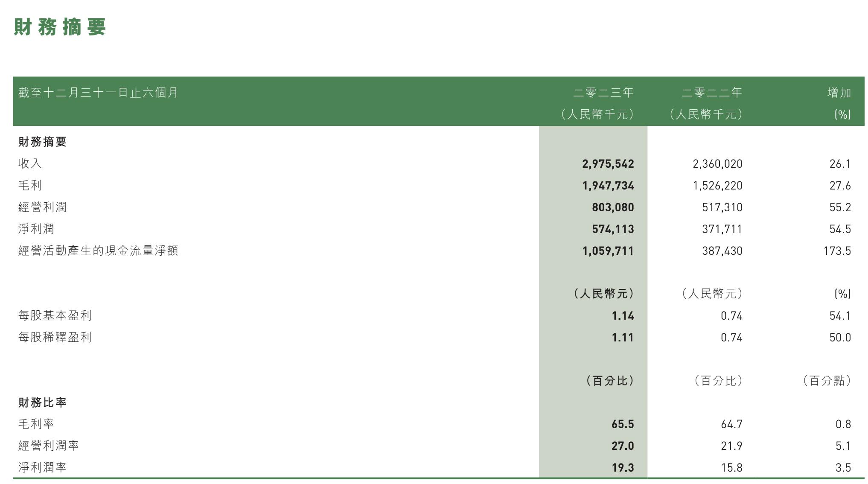Click the 二零二二年 column header
Image resolution: width=868 pixels, height=484 pixels.
pos(712,93)
